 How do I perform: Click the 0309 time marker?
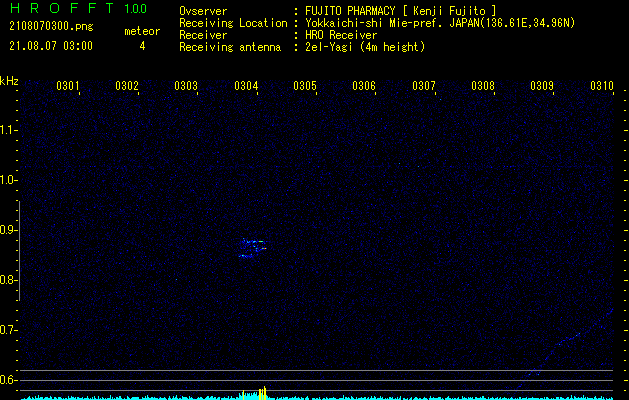[x=542, y=86]
